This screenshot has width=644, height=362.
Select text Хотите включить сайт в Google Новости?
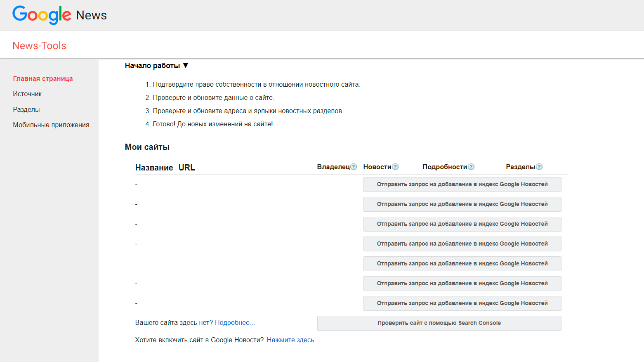click(x=199, y=340)
